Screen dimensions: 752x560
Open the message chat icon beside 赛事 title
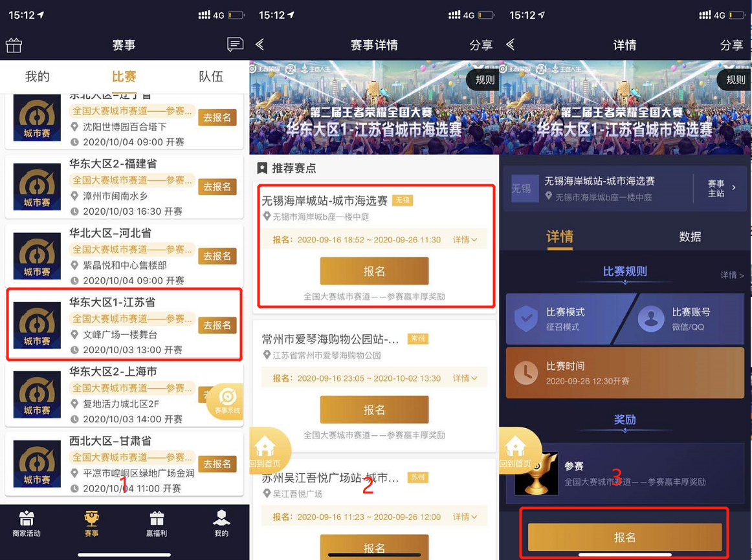(x=235, y=45)
